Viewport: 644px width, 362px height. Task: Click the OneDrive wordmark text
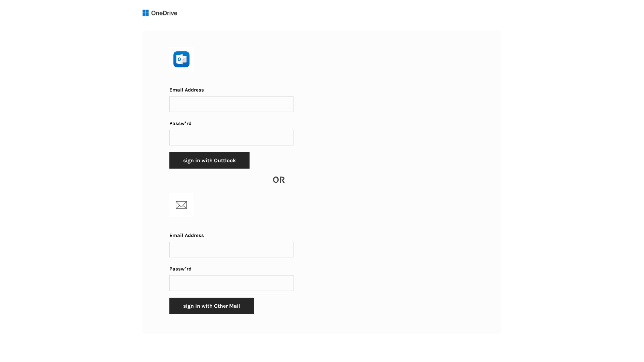[x=164, y=13]
